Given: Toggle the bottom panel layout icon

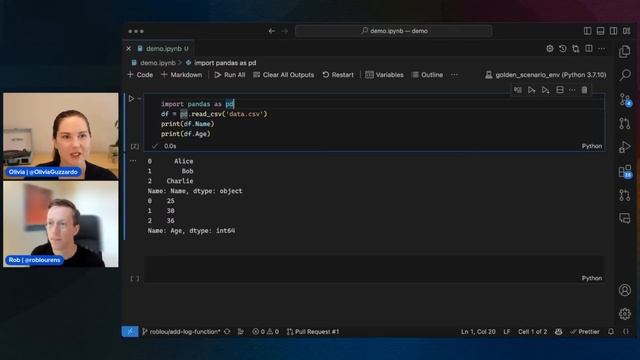Looking at the screenshot, I should point(600,31).
